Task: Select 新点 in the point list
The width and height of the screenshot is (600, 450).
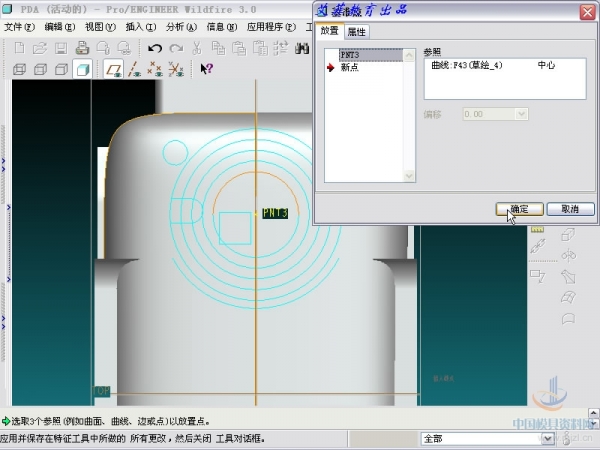Action: coord(350,67)
